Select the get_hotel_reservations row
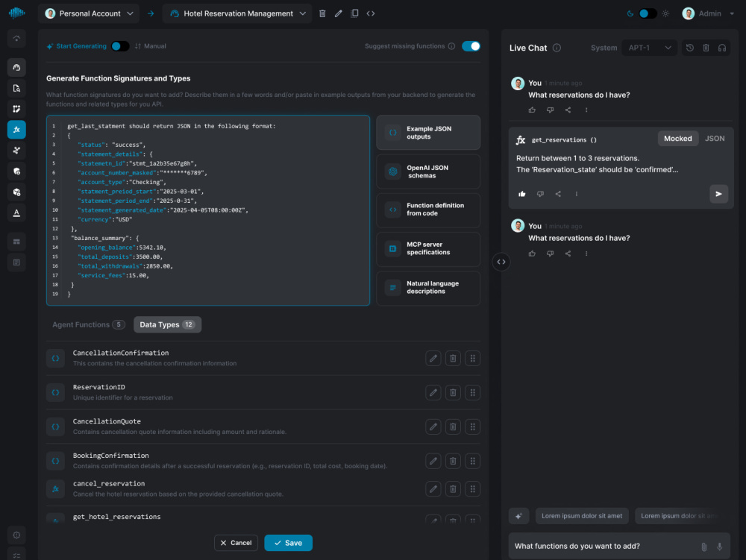The image size is (746, 560). (263, 517)
